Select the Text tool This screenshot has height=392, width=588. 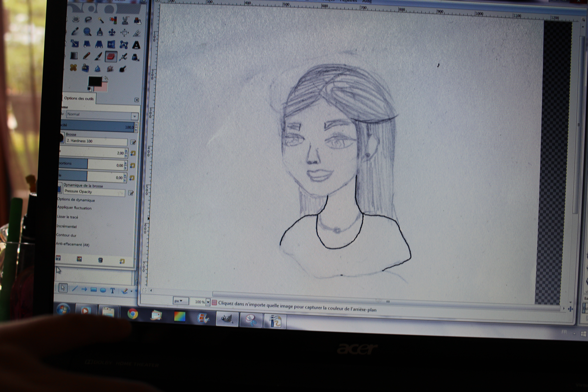[136, 45]
